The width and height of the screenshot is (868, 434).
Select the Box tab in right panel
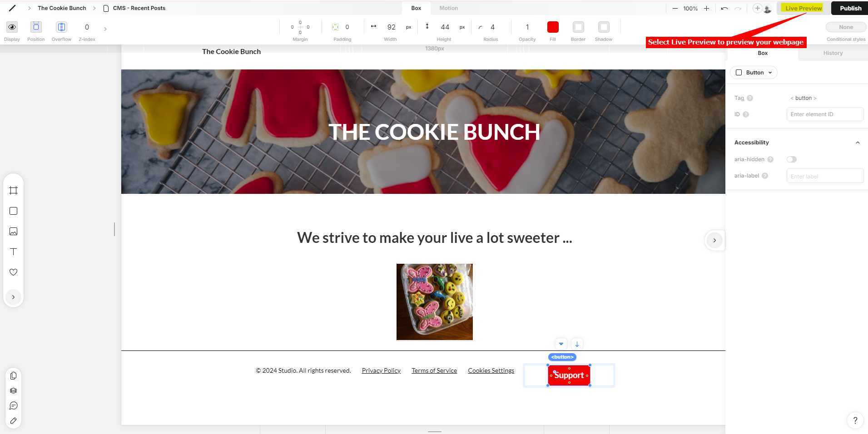763,53
